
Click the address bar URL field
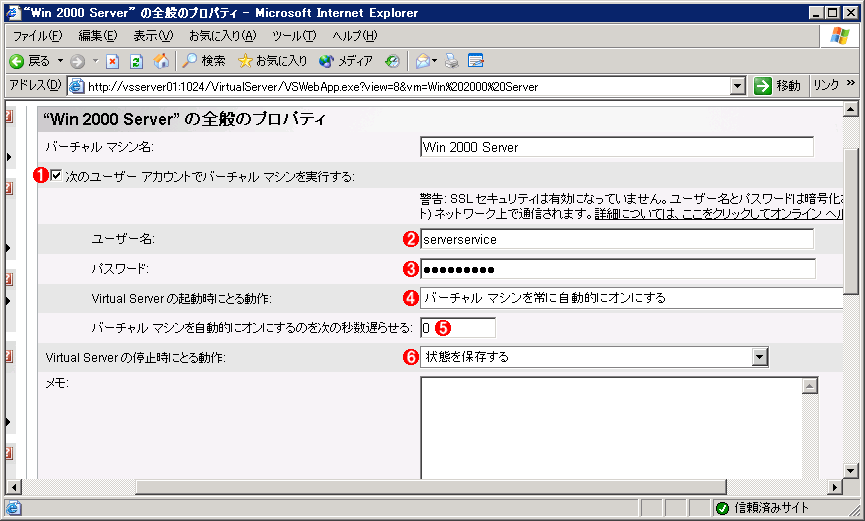[407, 86]
